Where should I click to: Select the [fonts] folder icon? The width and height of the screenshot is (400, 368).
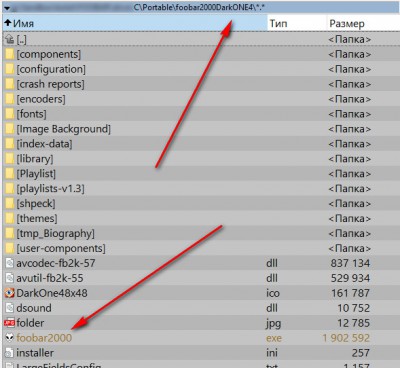10,114
